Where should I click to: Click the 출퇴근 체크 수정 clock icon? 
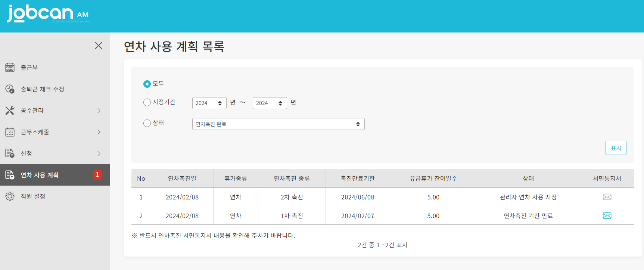[x=10, y=89]
